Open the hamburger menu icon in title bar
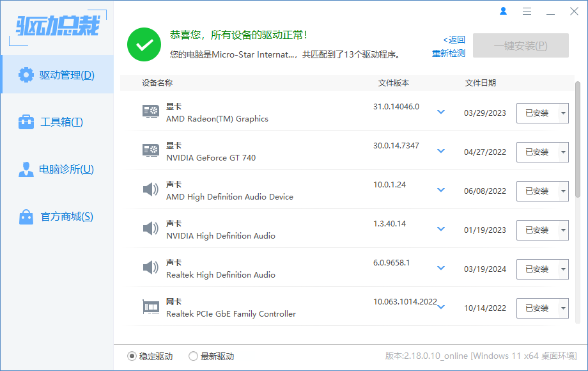588x371 pixels. pyautogui.click(x=527, y=11)
